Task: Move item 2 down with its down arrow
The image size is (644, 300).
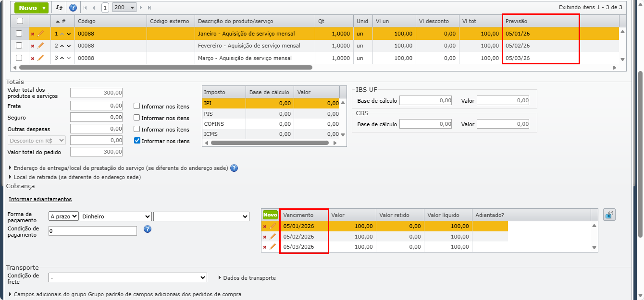Action: 69,46
